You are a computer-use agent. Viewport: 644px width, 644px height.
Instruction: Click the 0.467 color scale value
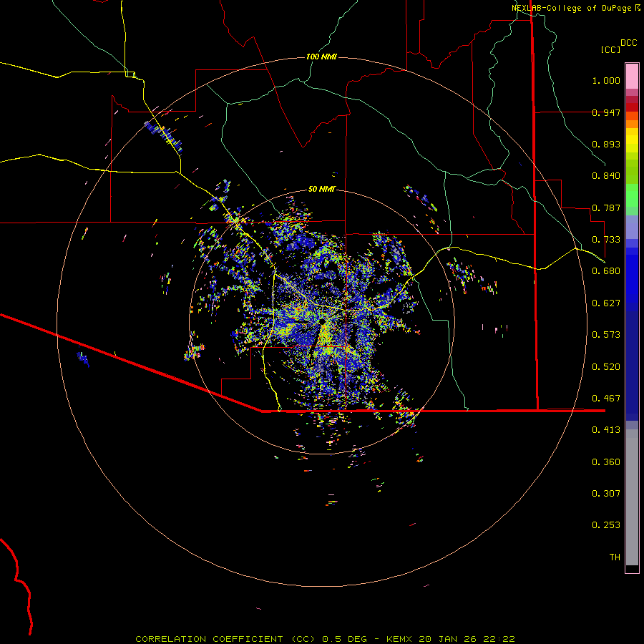pos(606,399)
